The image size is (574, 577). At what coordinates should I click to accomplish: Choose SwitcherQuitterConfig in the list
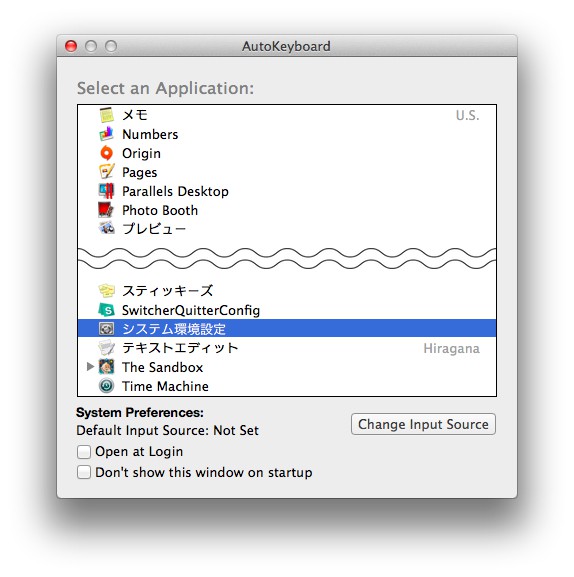[191, 310]
